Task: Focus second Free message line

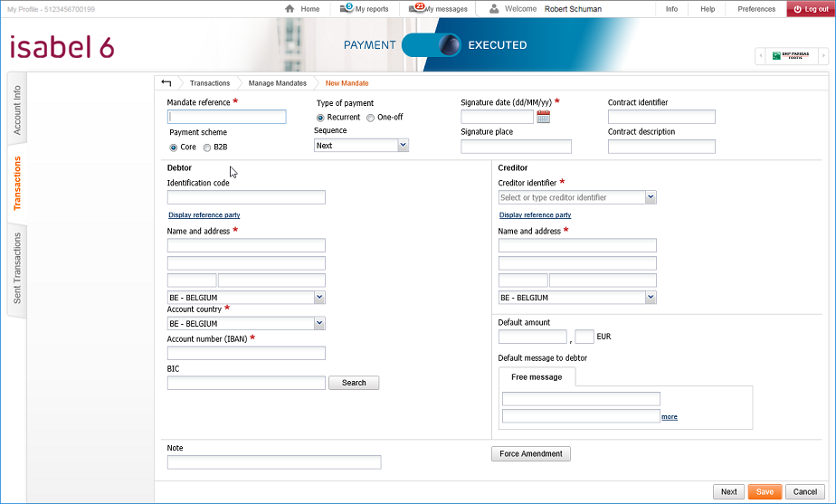Action: [x=581, y=416]
